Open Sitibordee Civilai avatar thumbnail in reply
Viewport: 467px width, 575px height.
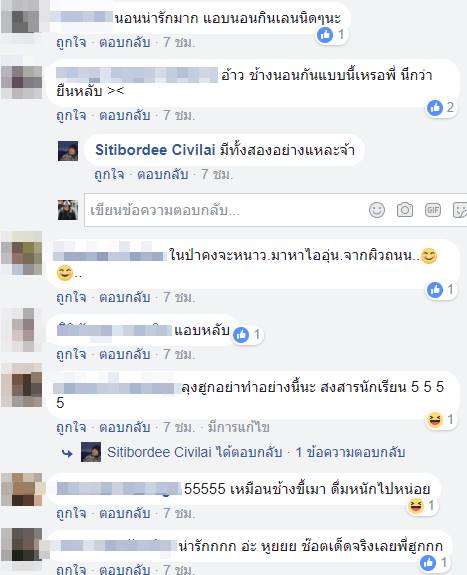pos(68,151)
